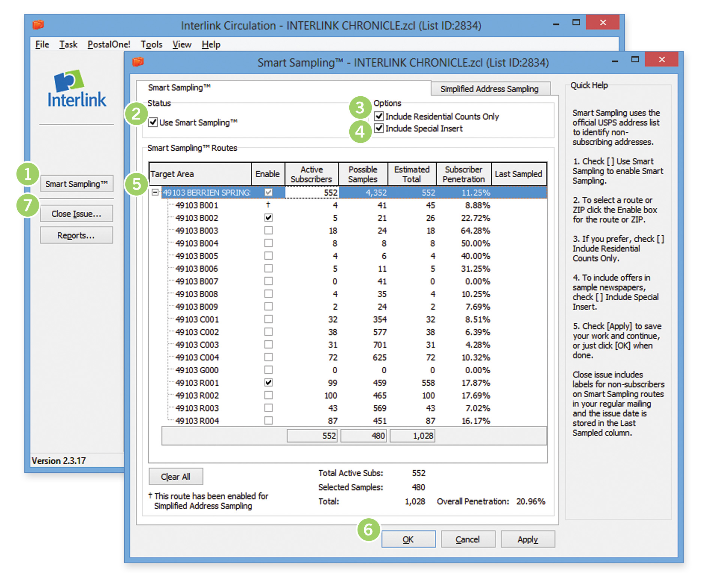The height and width of the screenshot is (588, 714).
Task: Click the Overall Penetration 20.96% value
Action: click(x=531, y=501)
